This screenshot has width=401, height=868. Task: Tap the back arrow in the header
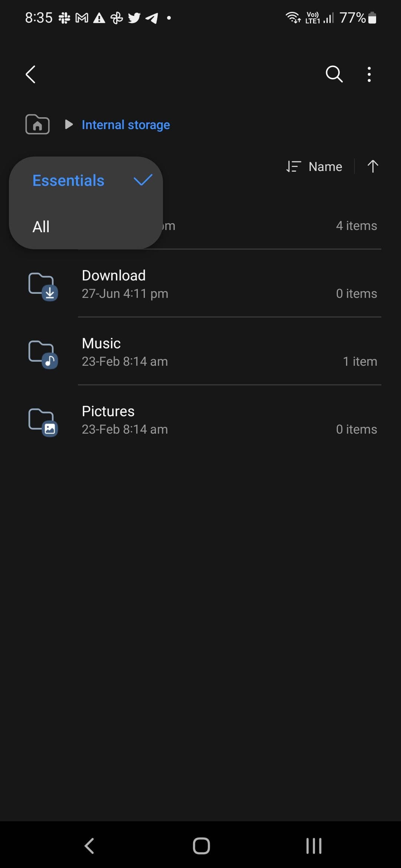(31, 75)
